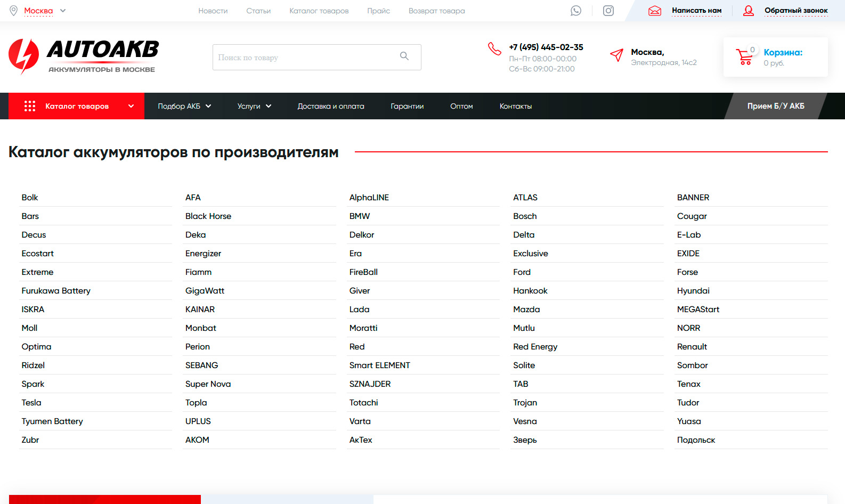Go to Доставка и оплата page
Screen dimensions: 845x504
[331, 106]
